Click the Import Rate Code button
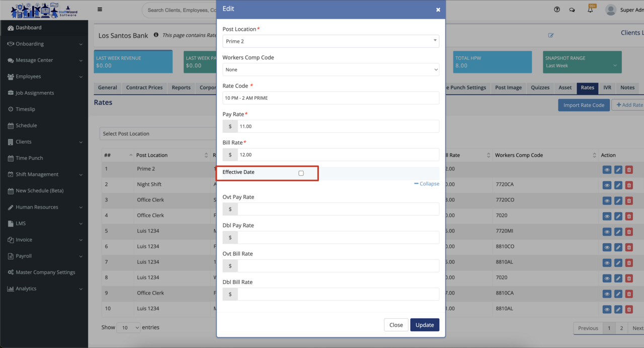Viewport: 644px width, 348px height. click(x=584, y=105)
